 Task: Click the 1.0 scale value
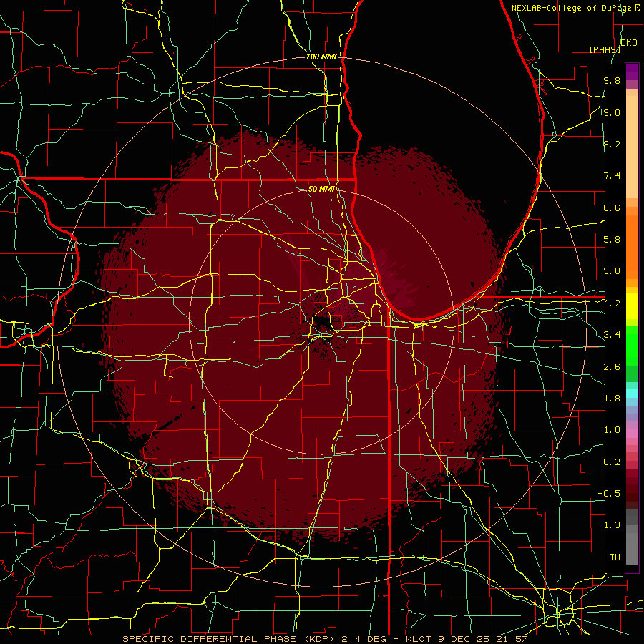(x=612, y=430)
